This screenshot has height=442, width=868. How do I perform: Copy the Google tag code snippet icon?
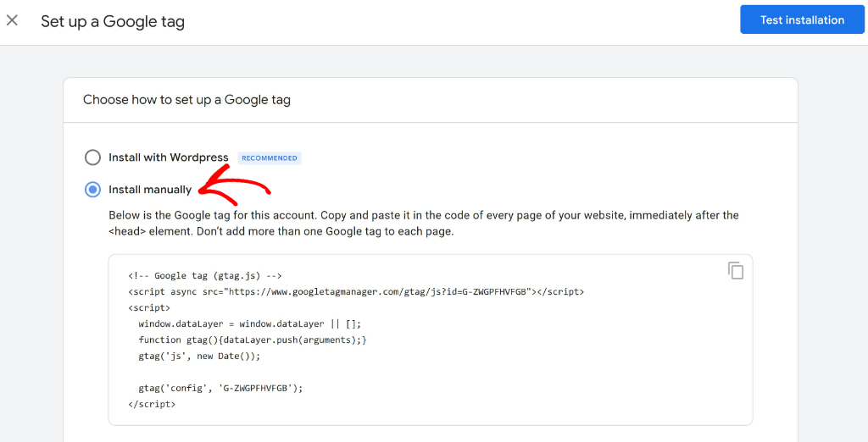click(x=735, y=270)
